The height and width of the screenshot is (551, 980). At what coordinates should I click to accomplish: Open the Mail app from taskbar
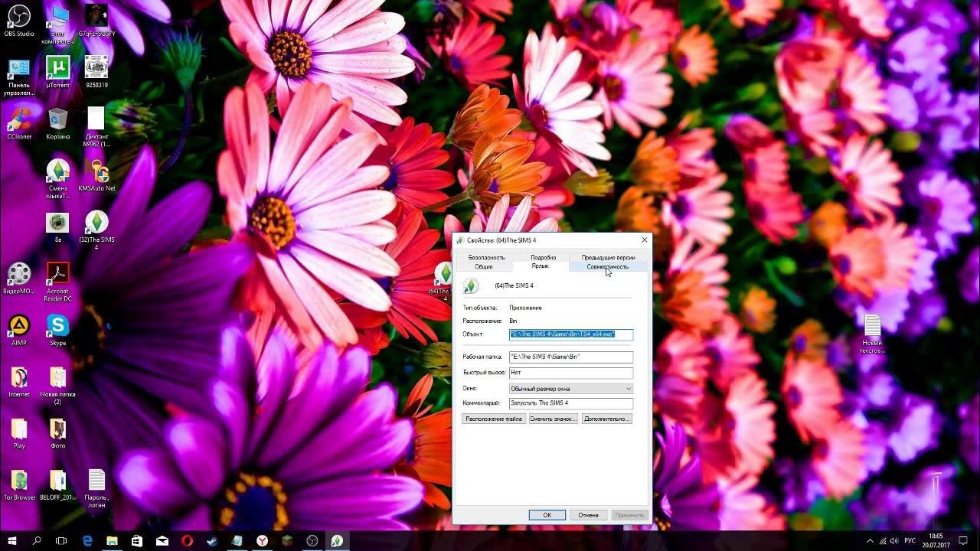[x=162, y=541]
